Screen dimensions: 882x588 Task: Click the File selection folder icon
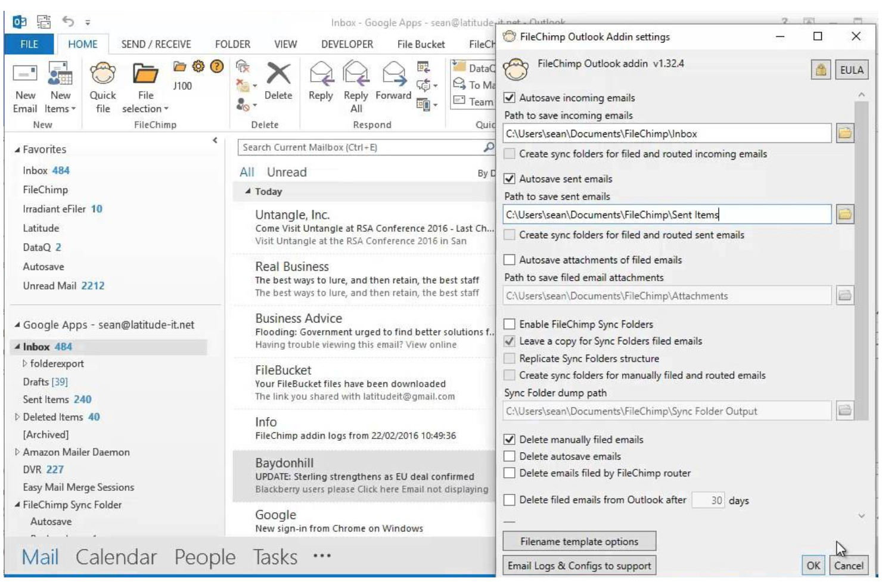[145, 74]
